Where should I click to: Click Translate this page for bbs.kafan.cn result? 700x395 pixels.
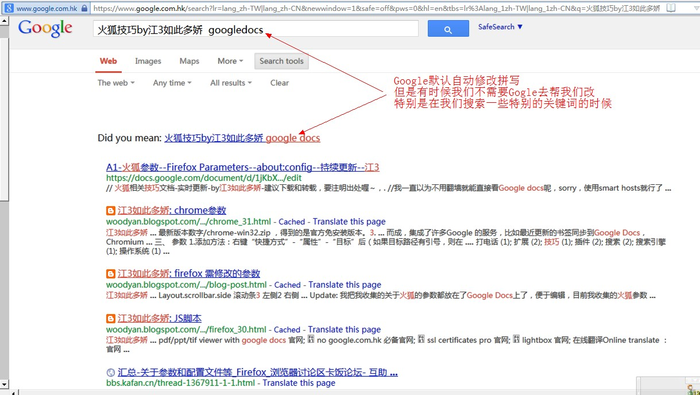point(299,383)
